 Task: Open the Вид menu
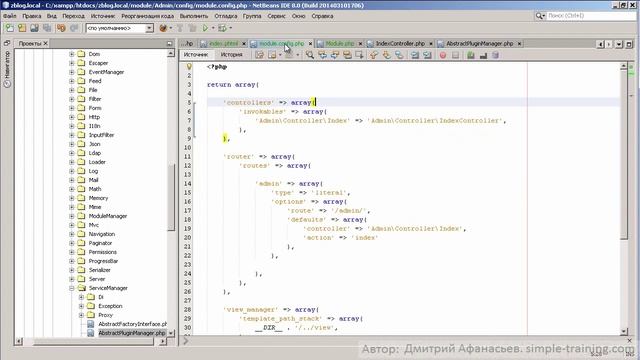(51, 16)
